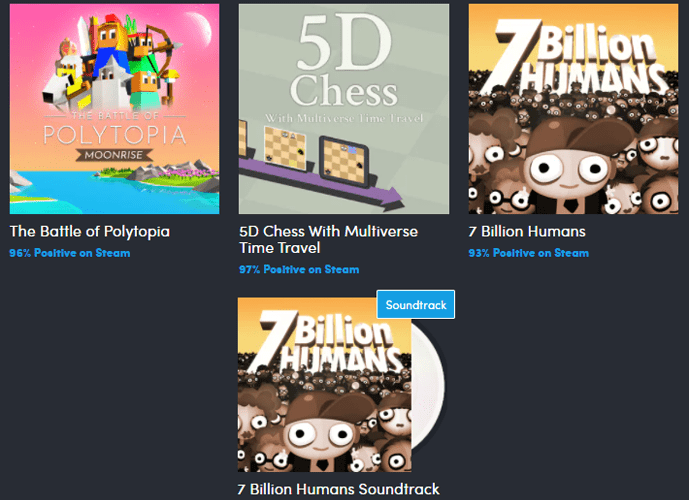Click the large 5D Chess logo text
Screen dimensions: 689x500
[x=344, y=62]
